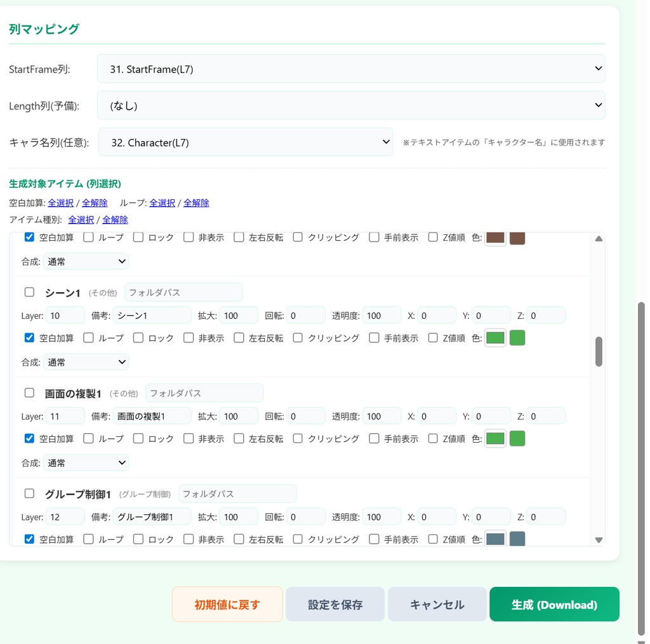The width and height of the screenshot is (650, 644).
Task: Click the 初期値に戻す button
Action: [227, 604]
